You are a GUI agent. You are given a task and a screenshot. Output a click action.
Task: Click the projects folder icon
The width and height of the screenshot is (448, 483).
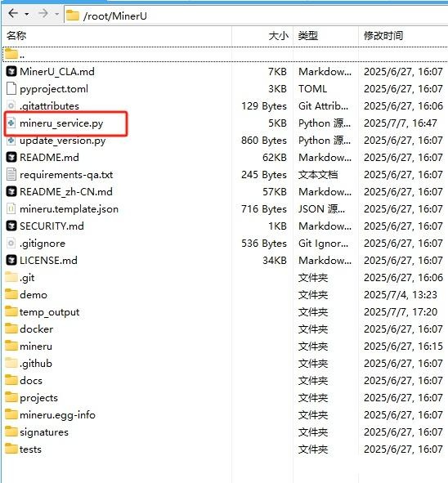11,397
